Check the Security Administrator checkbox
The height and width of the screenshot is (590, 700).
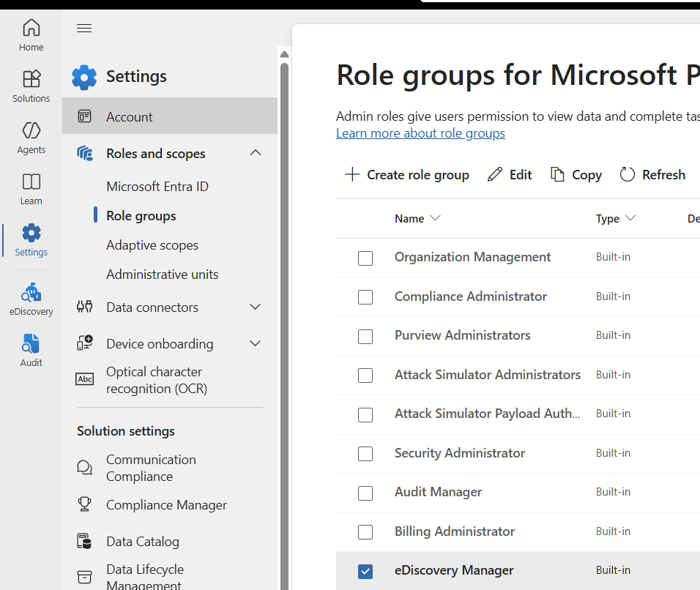(x=365, y=453)
